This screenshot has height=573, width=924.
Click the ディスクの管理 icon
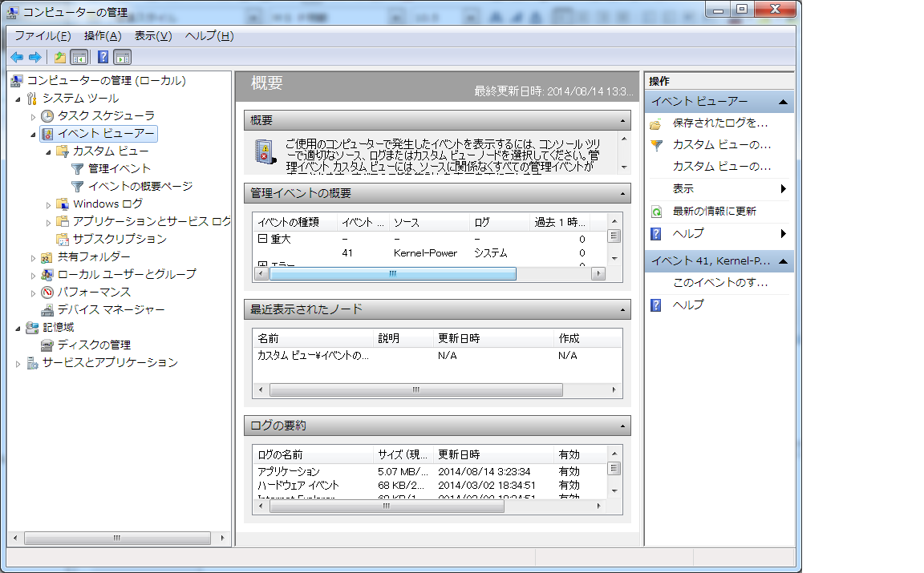(x=47, y=345)
